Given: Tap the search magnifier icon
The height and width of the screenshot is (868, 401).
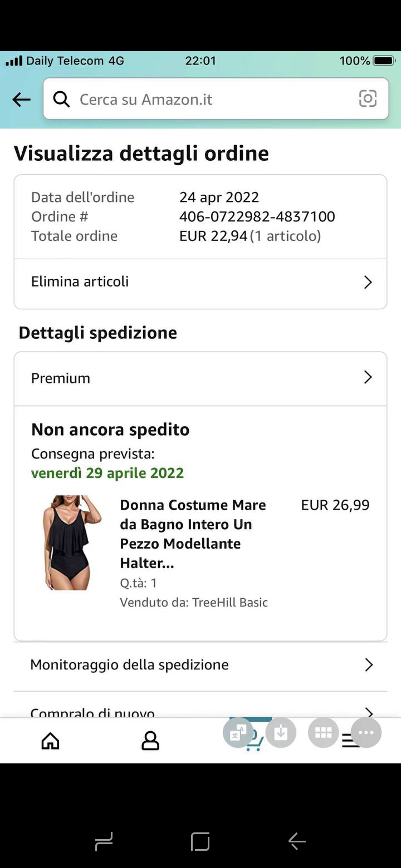Looking at the screenshot, I should pyautogui.click(x=61, y=99).
